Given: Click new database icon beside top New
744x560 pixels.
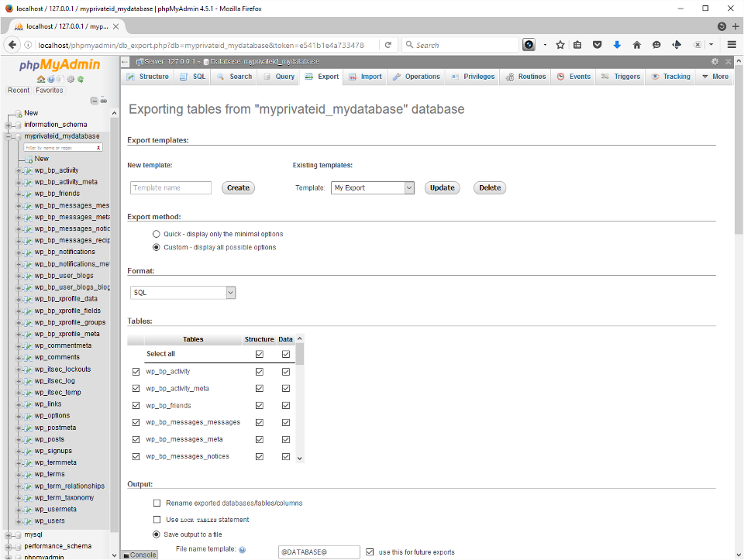Looking at the screenshot, I should click(19, 113).
